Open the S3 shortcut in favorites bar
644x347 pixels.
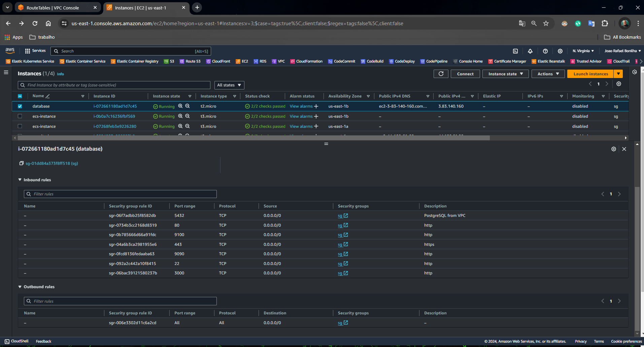[169, 61]
